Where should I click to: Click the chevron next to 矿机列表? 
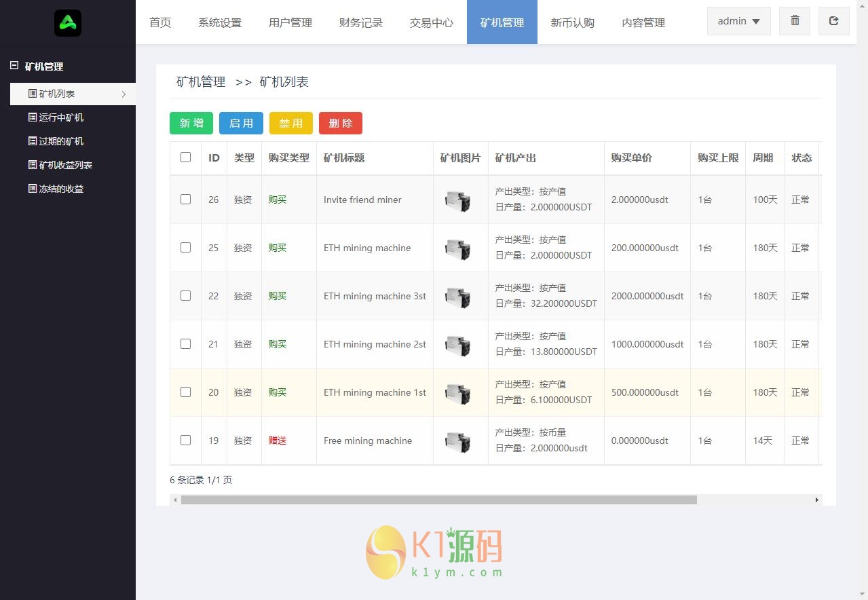(124, 94)
